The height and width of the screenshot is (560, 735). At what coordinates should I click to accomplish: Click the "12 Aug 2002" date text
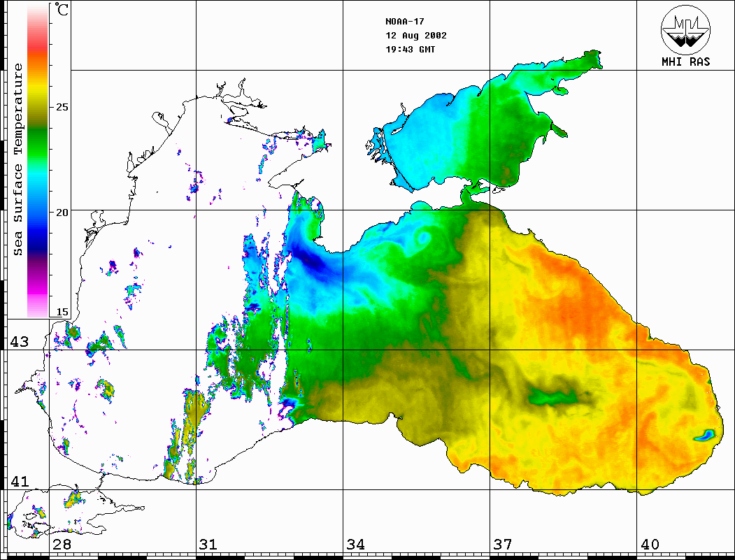pos(416,36)
